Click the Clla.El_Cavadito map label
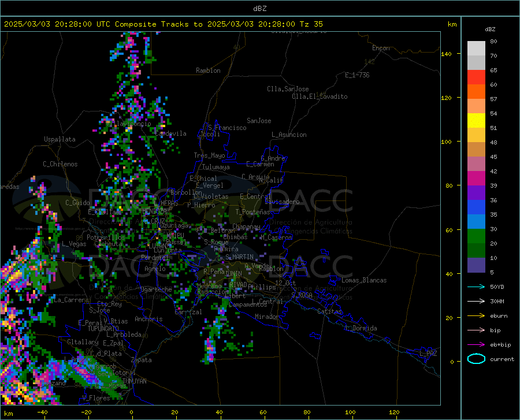Screen dimensions: 520x420 [320, 96]
